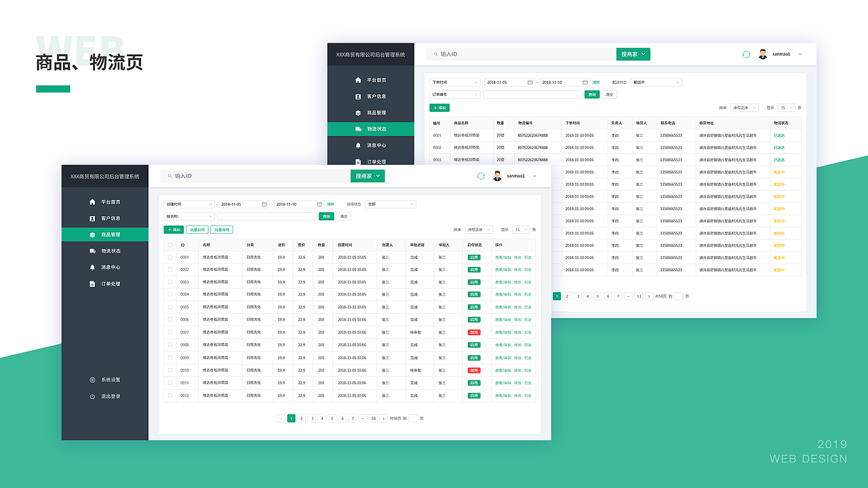Open the 下单时间 dropdown in logistics window
The height and width of the screenshot is (488, 868).
[x=455, y=82]
